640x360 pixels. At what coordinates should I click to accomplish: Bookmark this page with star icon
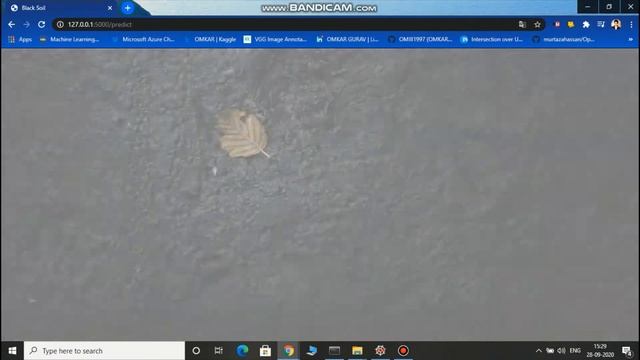pos(537,24)
